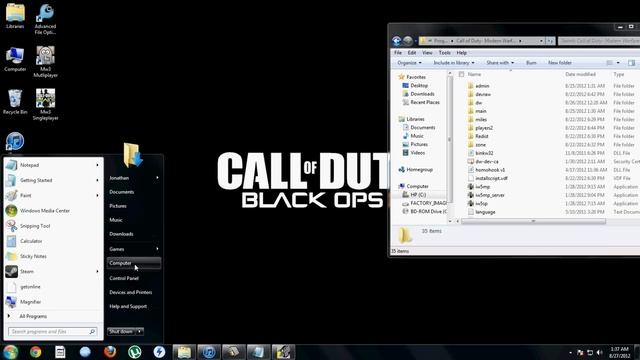Select Mw3 Singleplayer desktop shortcut

45,104
